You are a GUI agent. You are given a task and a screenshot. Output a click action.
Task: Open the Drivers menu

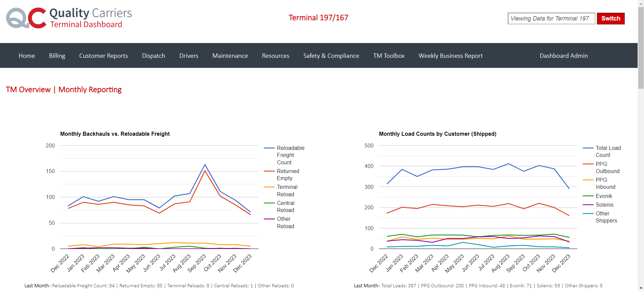point(189,56)
